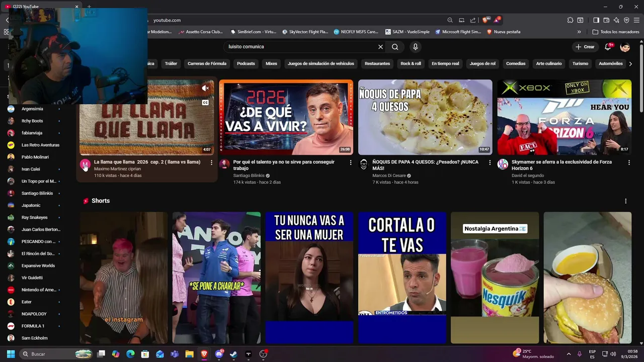
Task: Open YouTube notifications bell
Action: point(608,47)
